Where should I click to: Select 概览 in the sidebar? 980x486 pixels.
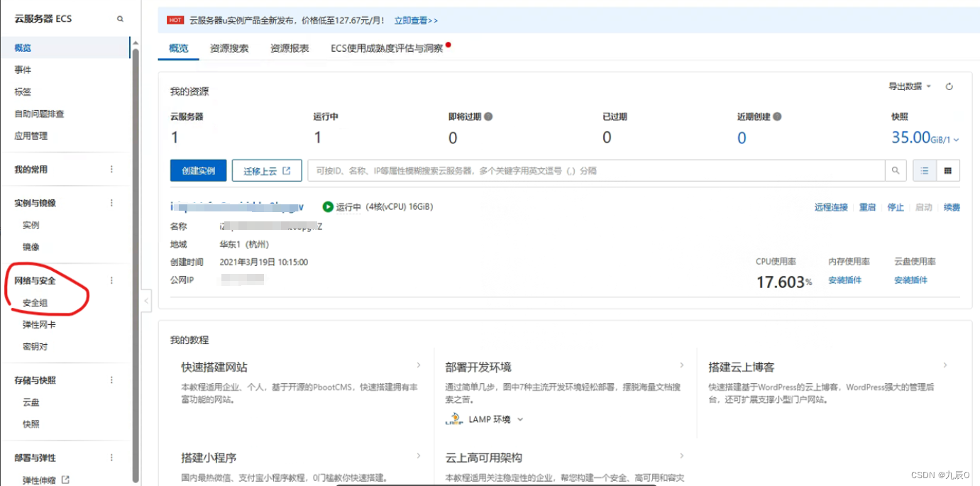click(x=65, y=48)
